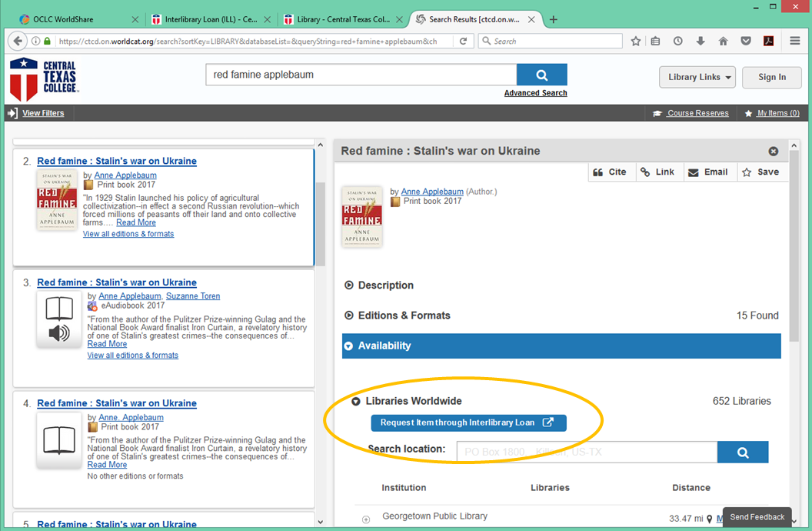The width and height of the screenshot is (812, 531).
Task: Switch to Library - Central Texas College tab
Action: click(343, 20)
